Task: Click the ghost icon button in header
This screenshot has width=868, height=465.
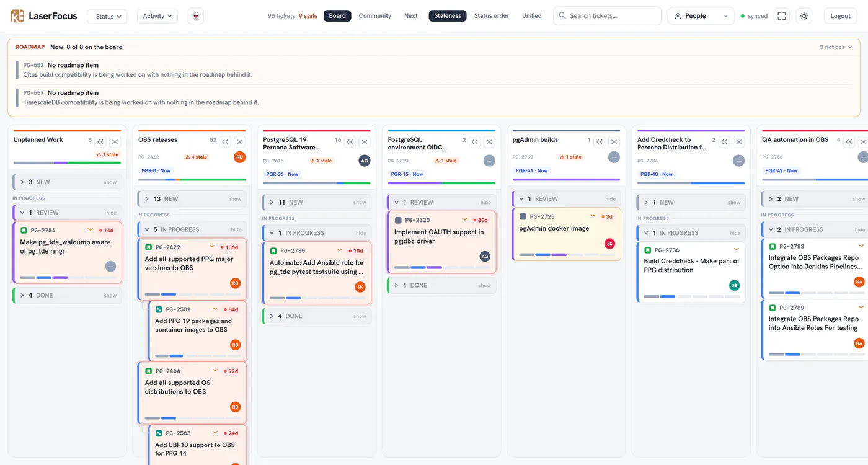Action: point(196,16)
